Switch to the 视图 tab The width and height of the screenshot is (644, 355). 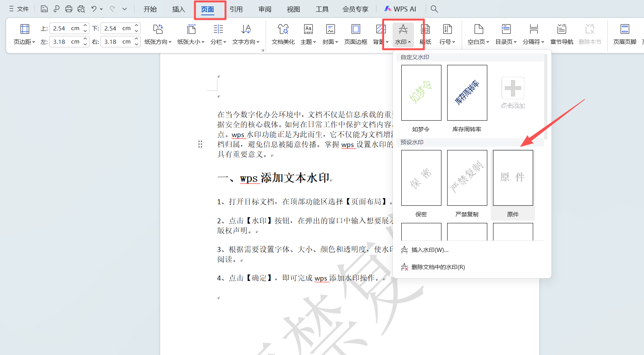(x=294, y=9)
